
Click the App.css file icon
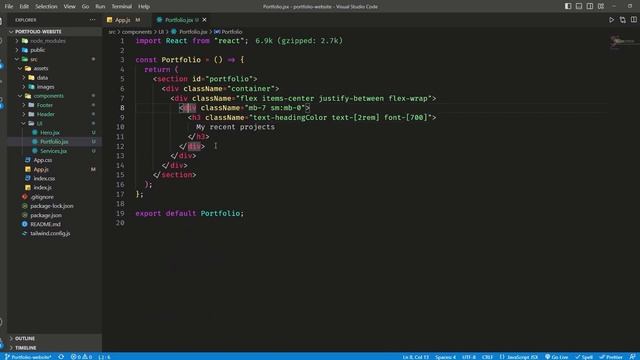tap(28, 160)
